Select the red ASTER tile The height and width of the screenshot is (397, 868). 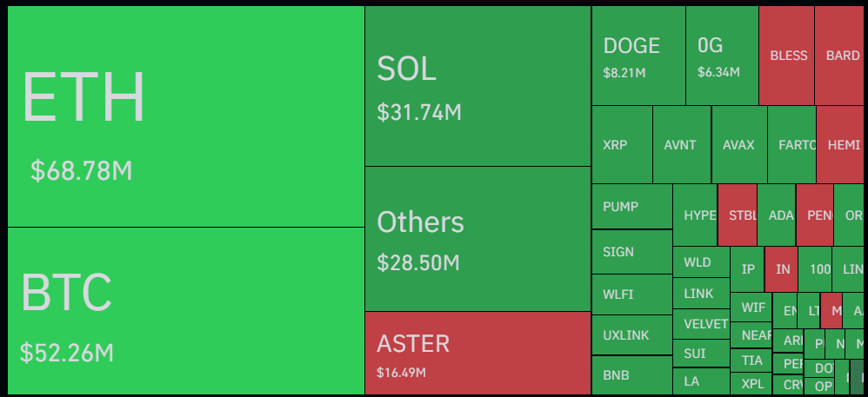477,352
